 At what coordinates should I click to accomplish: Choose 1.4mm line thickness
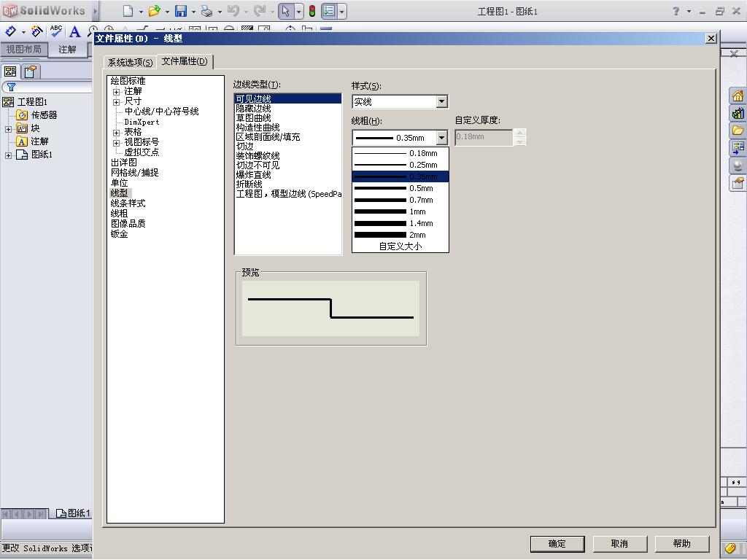coord(400,223)
